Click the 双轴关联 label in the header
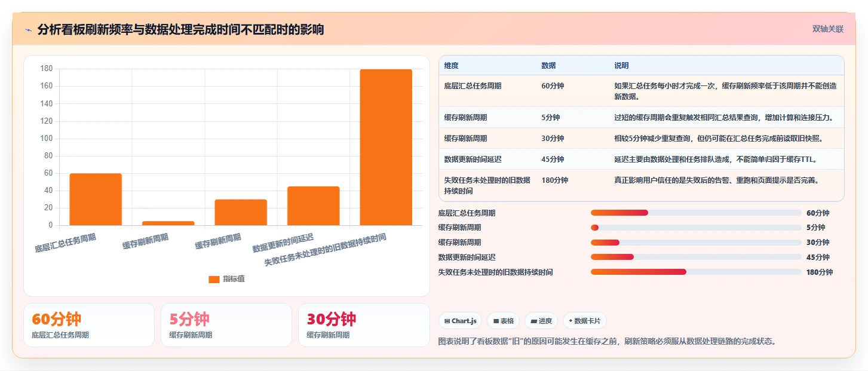This screenshot has height=371, width=868. pos(827,29)
